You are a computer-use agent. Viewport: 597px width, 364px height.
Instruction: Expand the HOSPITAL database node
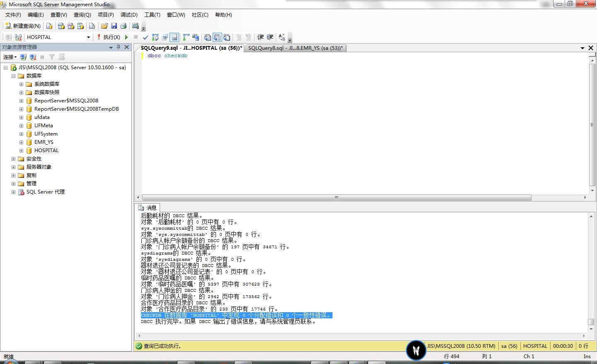click(21, 150)
